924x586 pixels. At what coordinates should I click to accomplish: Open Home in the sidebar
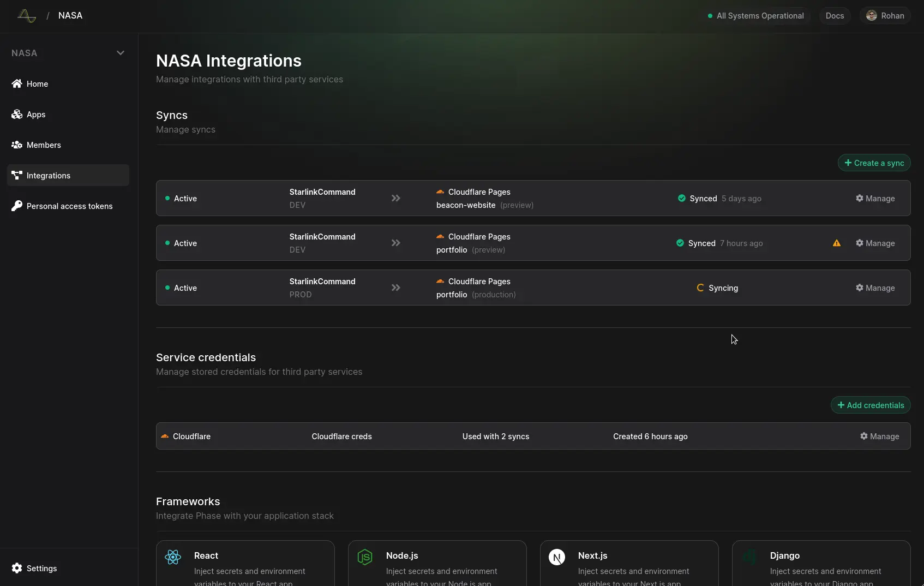[37, 84]
